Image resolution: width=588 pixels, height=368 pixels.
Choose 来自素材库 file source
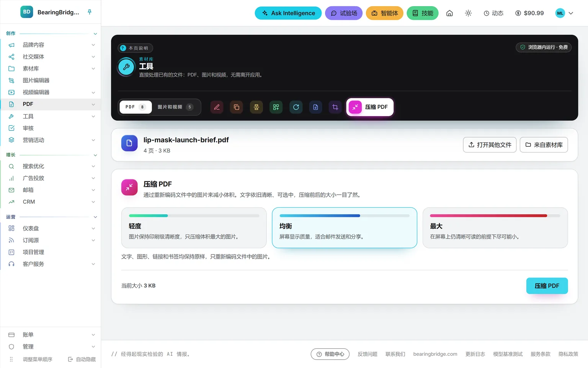[x=544, y=145]
